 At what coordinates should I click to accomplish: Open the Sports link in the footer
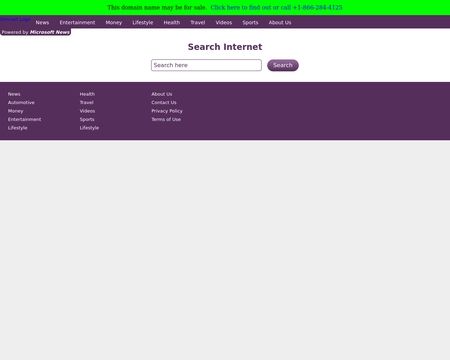click(87, 119)
